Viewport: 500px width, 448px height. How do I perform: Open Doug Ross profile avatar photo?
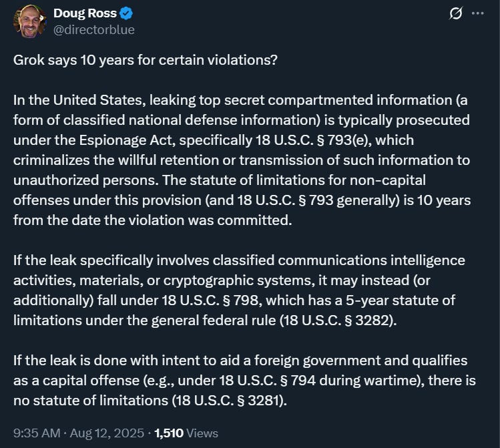click(29, 21)
